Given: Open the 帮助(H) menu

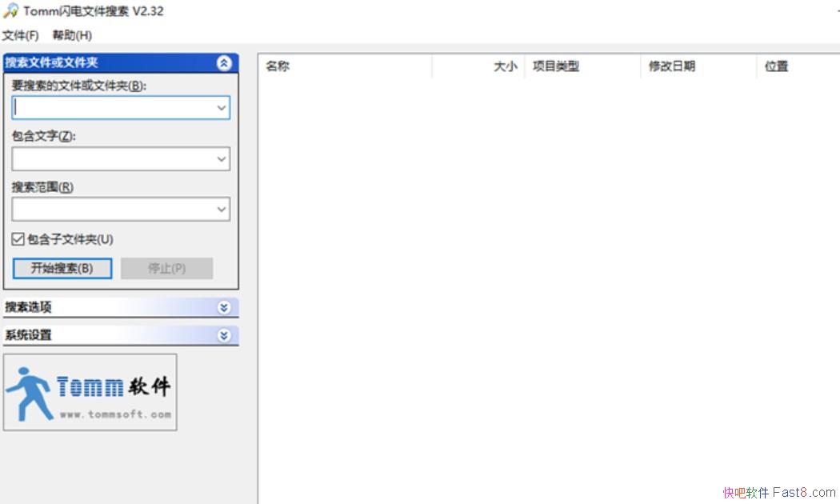Looking at the screenshot, I should [72, 35].
